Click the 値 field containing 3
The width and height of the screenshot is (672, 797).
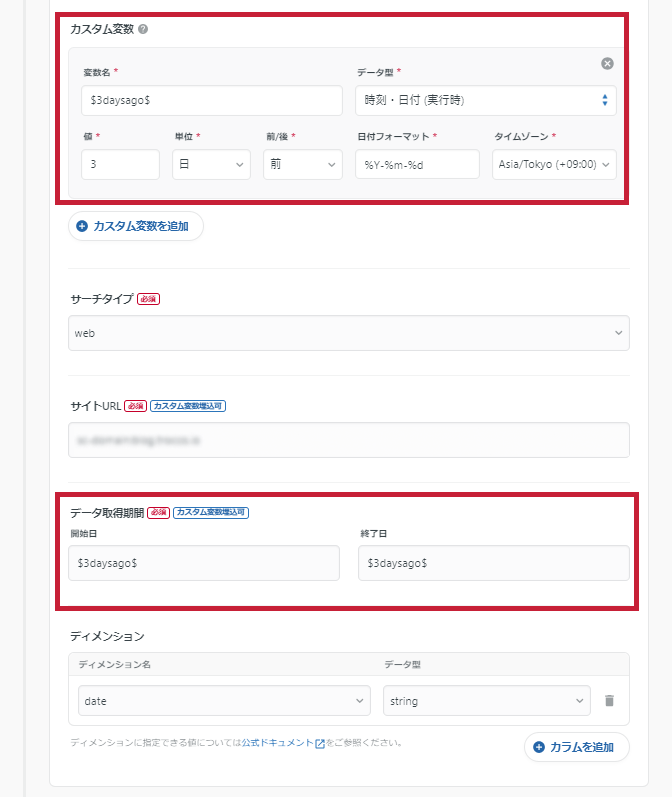[120, 164]
